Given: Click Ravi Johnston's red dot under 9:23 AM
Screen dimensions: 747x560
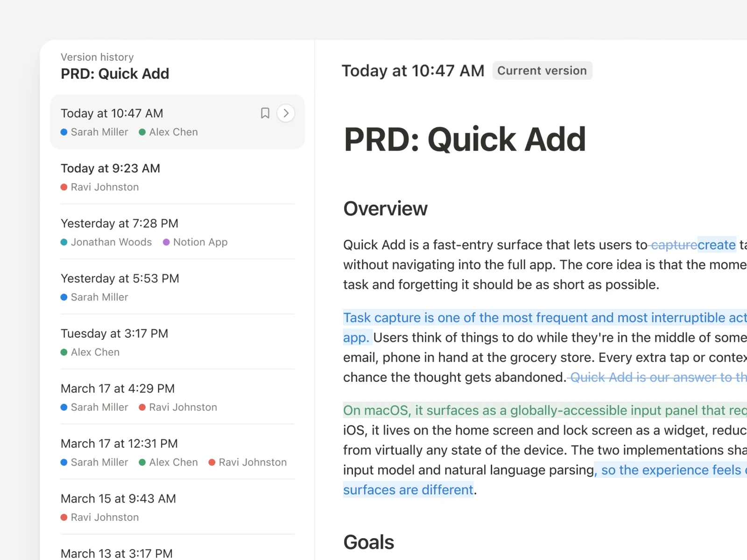Looking at the screenshot, I should [64, 187].
